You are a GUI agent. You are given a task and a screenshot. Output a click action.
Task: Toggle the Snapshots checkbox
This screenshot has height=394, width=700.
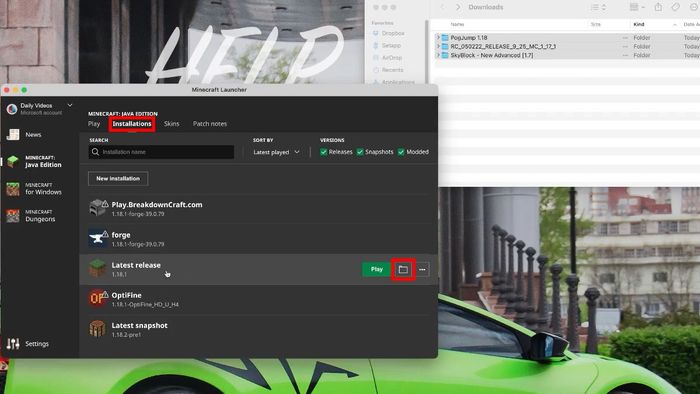360,152
